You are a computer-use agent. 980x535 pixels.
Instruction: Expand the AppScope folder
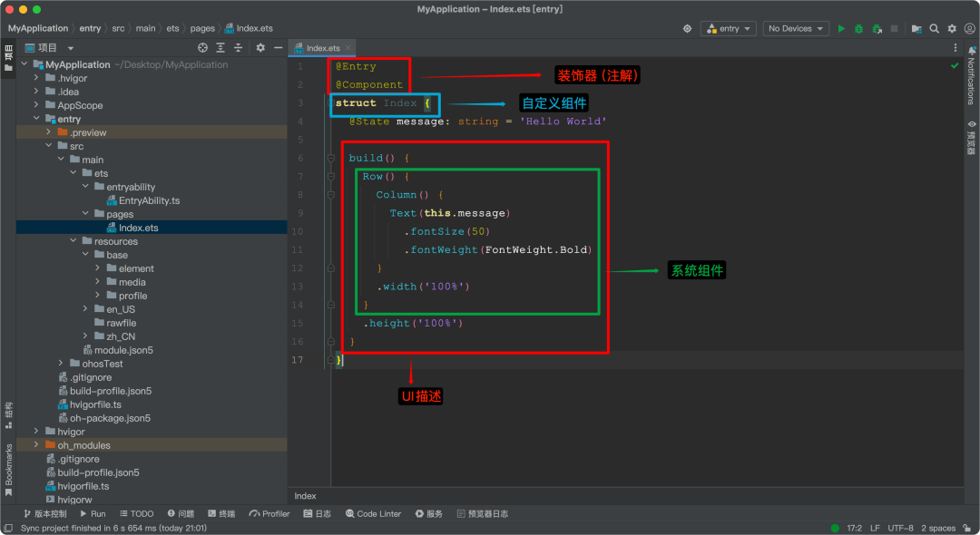point(36,105)
